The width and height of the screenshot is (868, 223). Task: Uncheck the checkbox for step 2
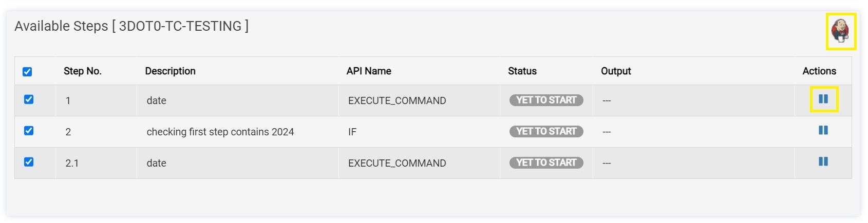29,131
